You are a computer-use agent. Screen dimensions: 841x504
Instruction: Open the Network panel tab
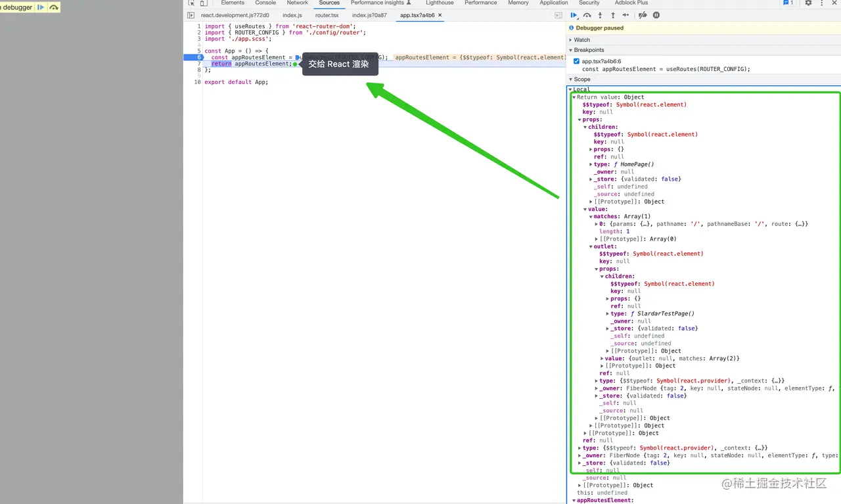pyautogui.click(x=297, y=3)
